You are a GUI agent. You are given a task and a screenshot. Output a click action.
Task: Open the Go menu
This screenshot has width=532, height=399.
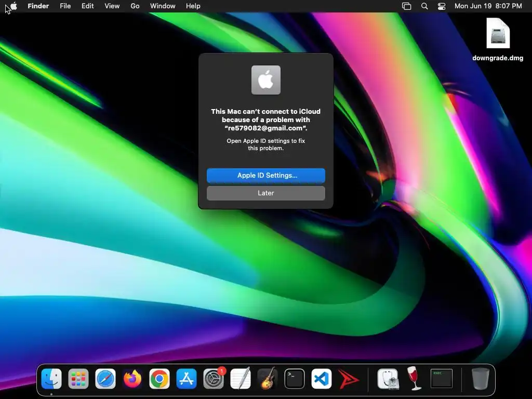(x=135, y=6)
